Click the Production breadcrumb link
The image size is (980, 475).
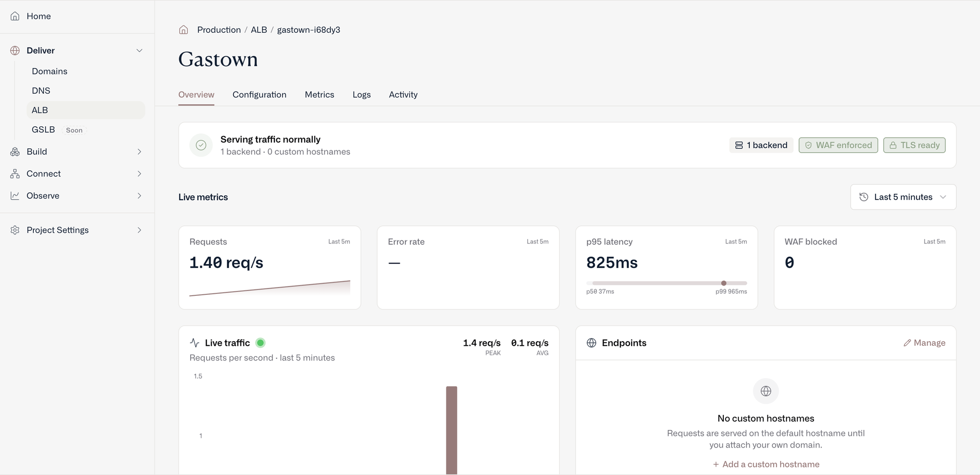point(219,30)
